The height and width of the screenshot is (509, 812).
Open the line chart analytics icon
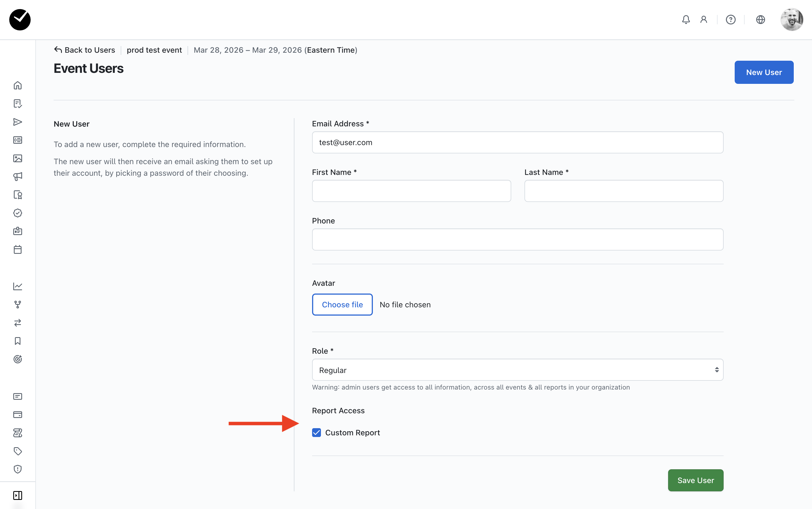(x=17, y=286)
